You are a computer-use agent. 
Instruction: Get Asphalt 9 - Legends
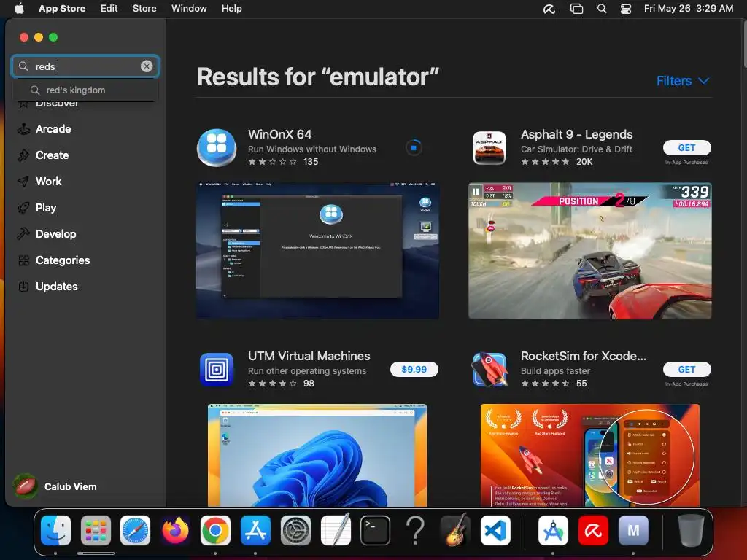click(687, 147)
